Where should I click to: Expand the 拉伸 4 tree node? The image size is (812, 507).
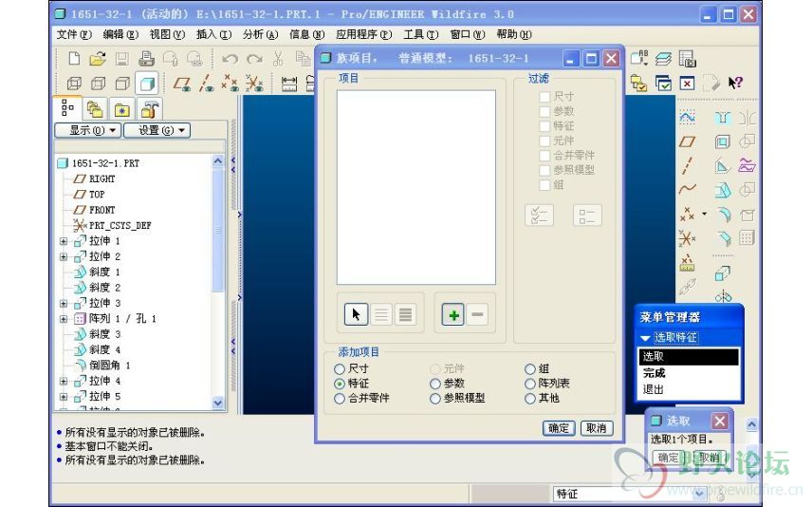click(x=64, y=381)
